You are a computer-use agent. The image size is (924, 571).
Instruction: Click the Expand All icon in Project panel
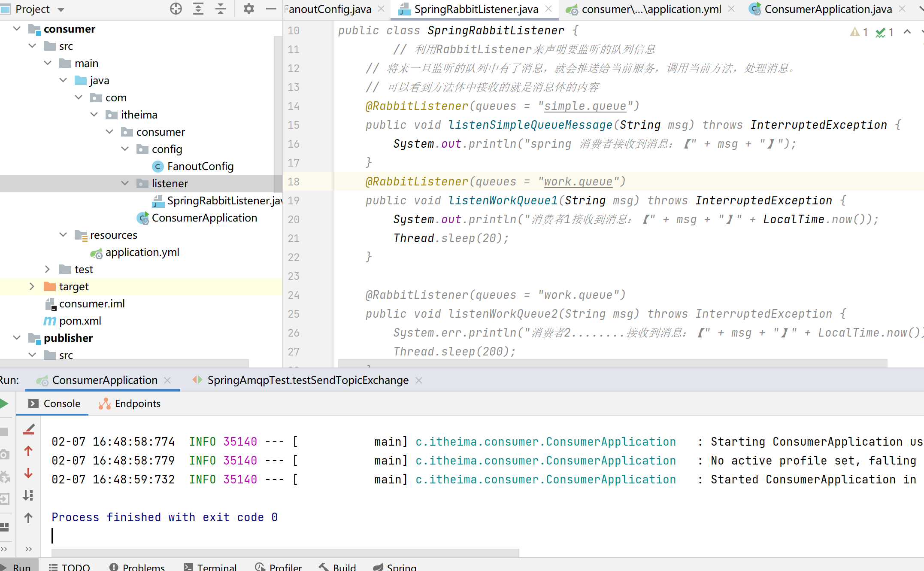(x=198, y=9)
